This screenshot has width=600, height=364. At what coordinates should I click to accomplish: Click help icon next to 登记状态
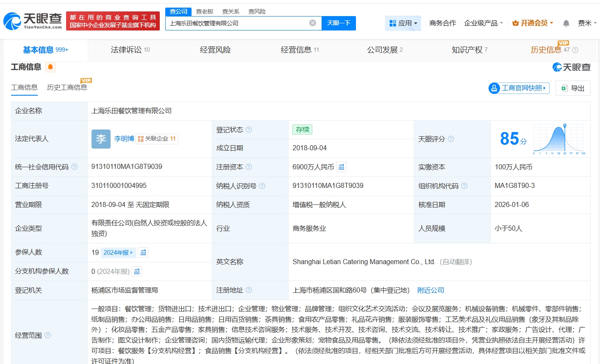tap(249, 130)
